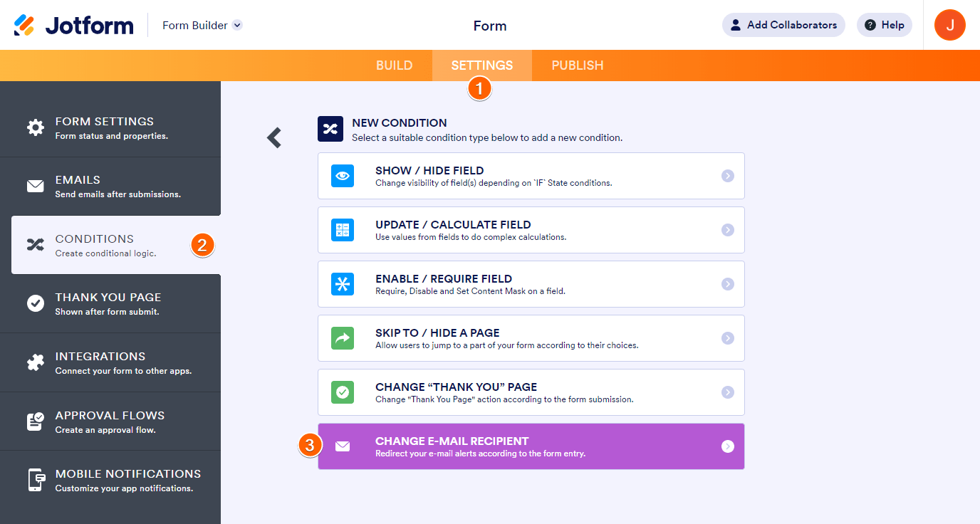Expand the Skip To / Hide a Page arrow

(x=727, y=338)
